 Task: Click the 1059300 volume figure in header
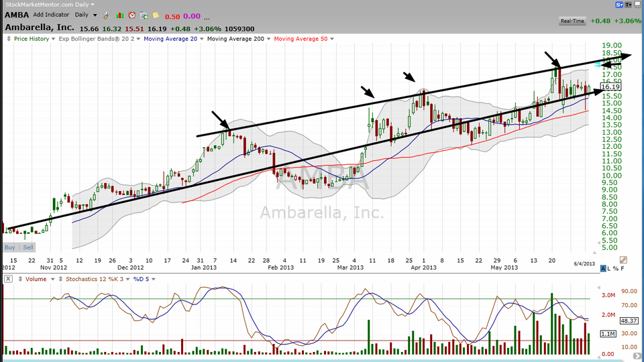239,29
